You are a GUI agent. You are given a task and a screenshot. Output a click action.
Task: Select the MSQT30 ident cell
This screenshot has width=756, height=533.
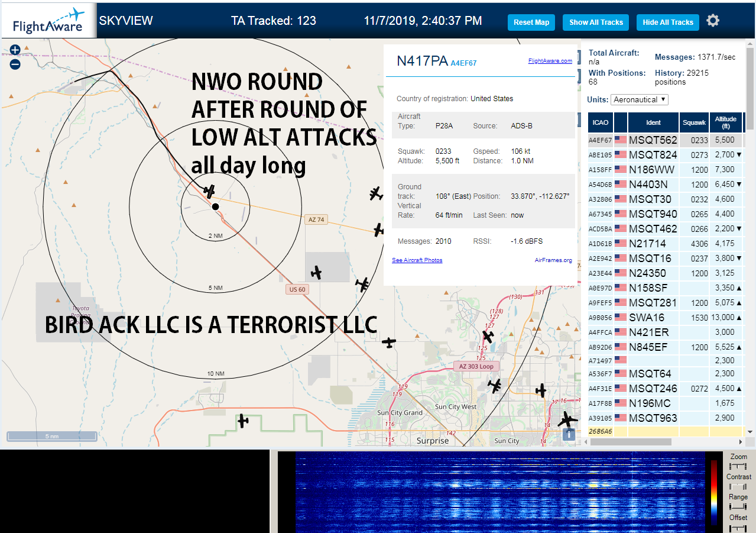pos(653,199)
